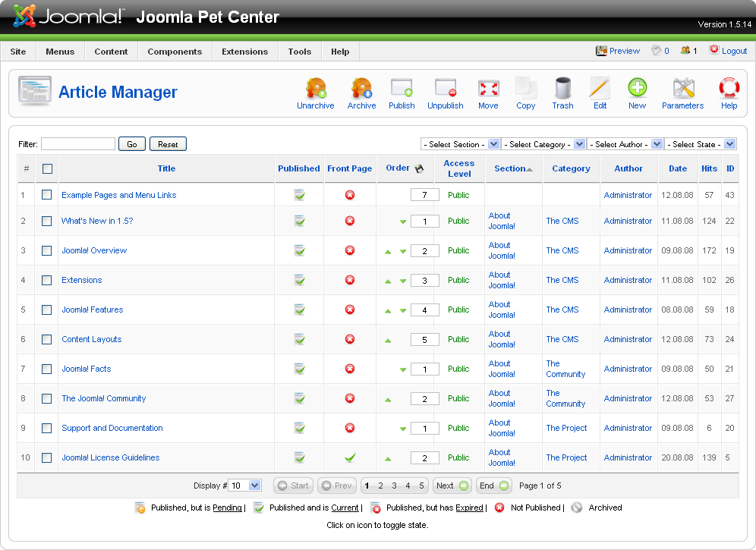Open the Tools menu
This screenshot has width=756, height=550.
click(x=299, y=52)
